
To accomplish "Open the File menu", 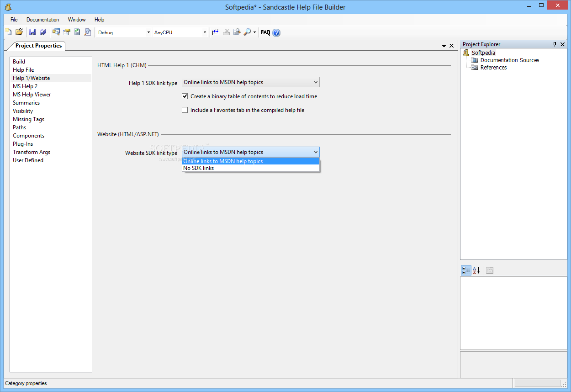I will 14,20.
